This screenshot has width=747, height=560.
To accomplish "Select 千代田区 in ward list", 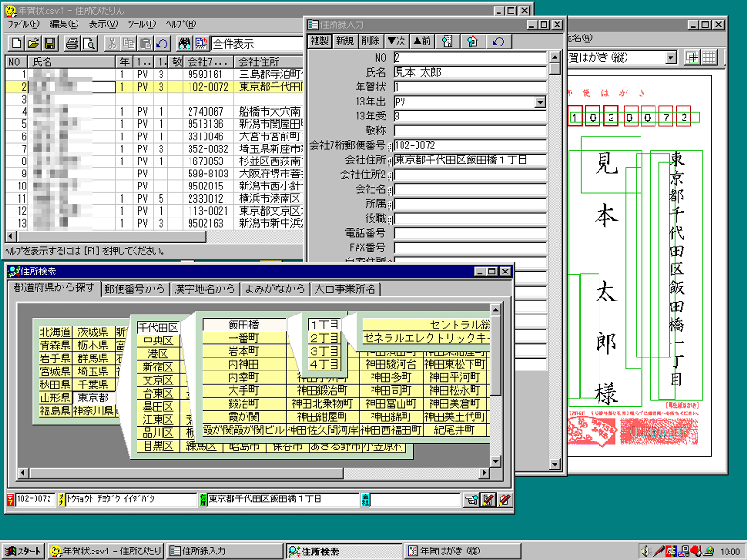I will [158, 328].
